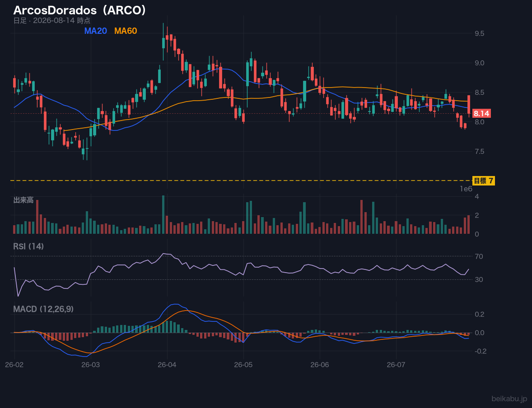532x408 pixels.
Task: Click the 9.5 price axis label
Action: [x=480, y=33]
